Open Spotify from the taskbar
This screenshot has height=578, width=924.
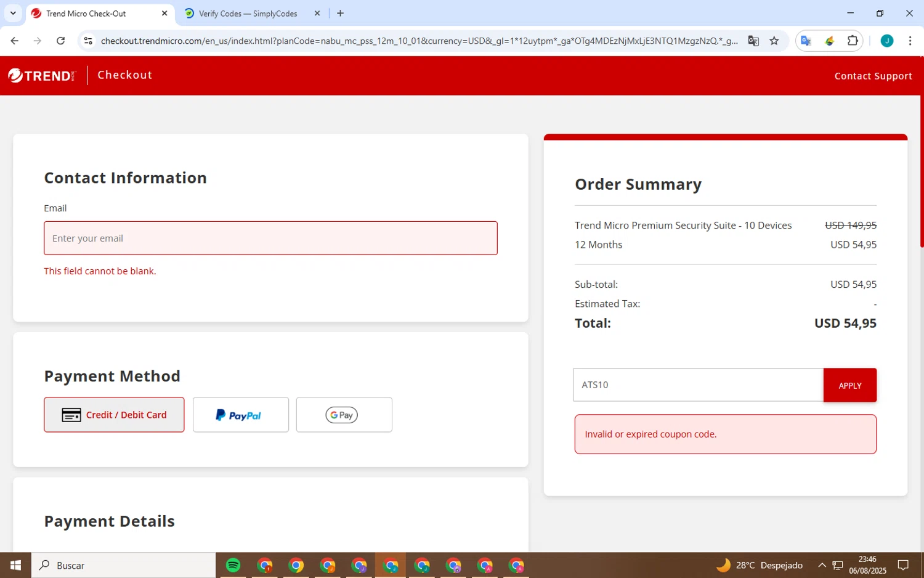(x=233, y=565)
